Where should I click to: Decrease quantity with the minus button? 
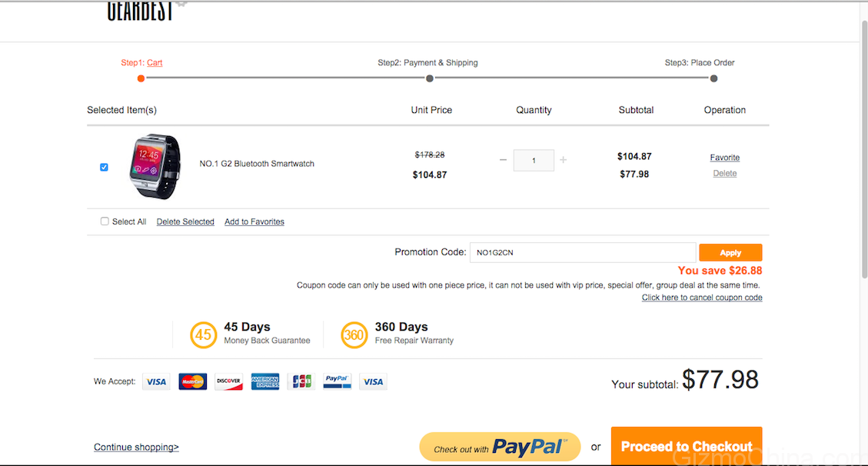[503, 160]
